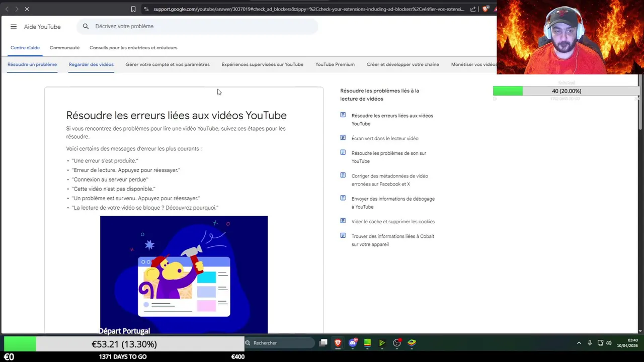Stop page loading with the X button

point(27,9)
